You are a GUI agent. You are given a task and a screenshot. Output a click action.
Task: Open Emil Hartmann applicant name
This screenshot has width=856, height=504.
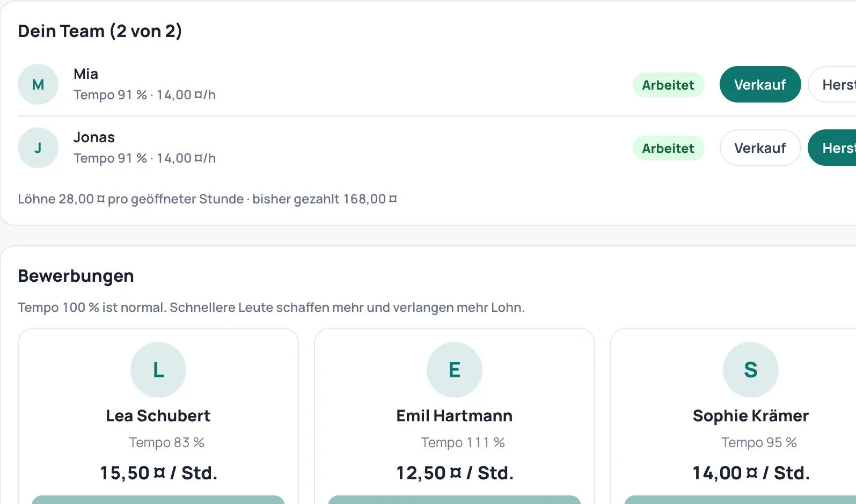455,415
